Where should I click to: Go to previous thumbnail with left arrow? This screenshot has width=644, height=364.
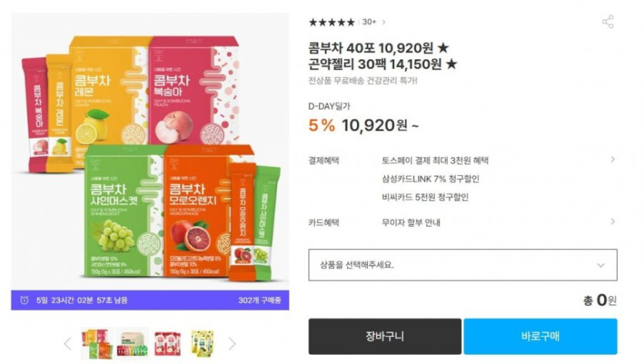coord(68,343)
